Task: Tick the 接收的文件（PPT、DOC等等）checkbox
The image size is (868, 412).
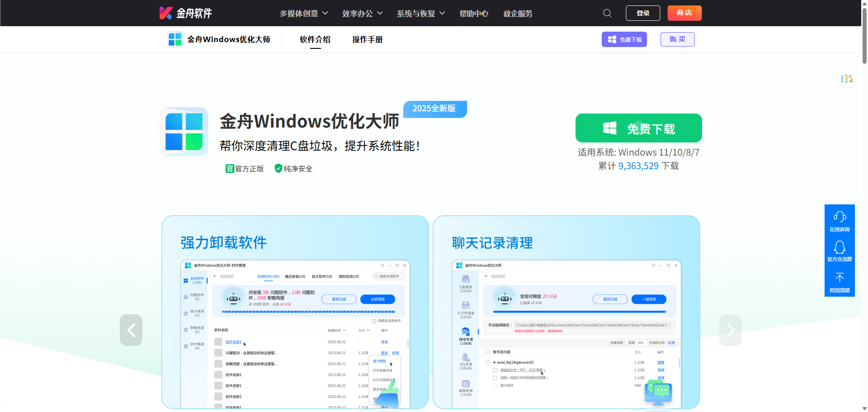Action: point(495,370)
